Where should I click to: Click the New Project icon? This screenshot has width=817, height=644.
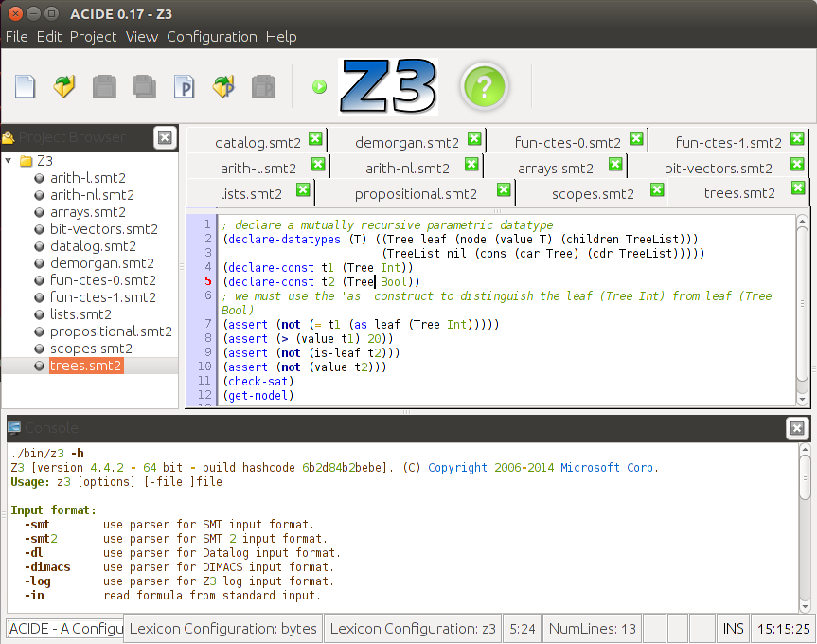(x=184, y=87)
